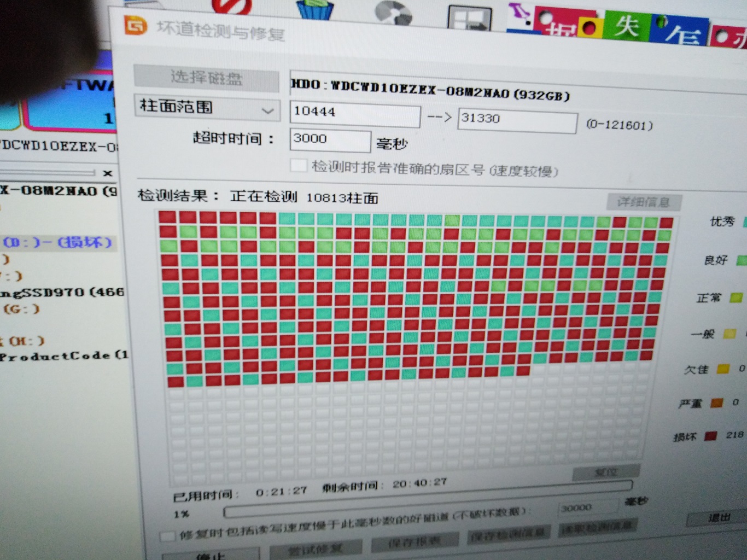This screenshot has width=747, height=560.
Task: Click the elapsed time 0:21:27
Action: click(282, 491)
